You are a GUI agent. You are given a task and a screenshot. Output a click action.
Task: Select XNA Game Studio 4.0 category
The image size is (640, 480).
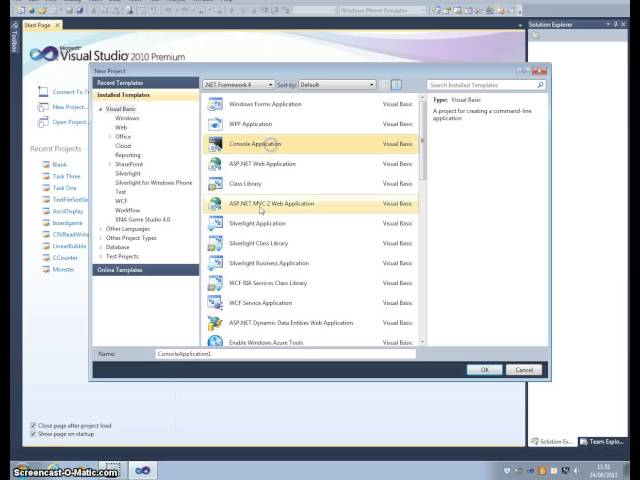click(x=142, y=220)
